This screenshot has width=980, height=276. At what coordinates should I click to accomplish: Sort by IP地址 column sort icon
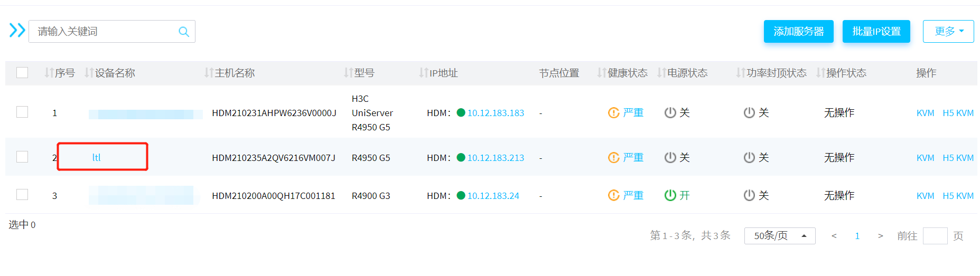click(423, 73)
